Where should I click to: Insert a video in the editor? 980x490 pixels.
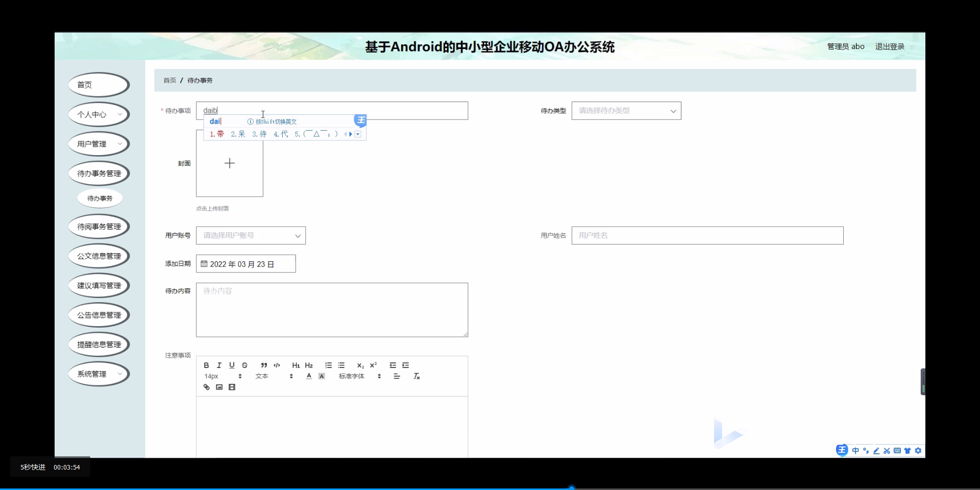point(232,387)
